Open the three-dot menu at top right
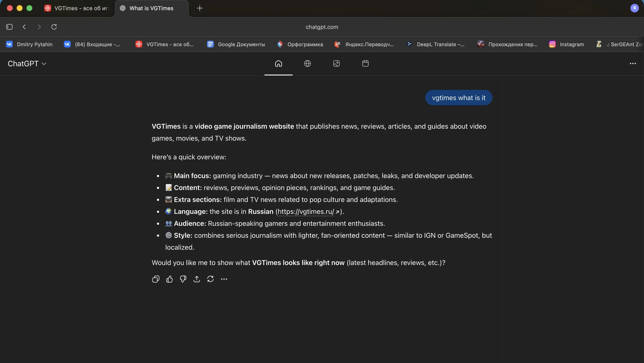The height and width of the screenshot is (363, 644). click(632, 64)
